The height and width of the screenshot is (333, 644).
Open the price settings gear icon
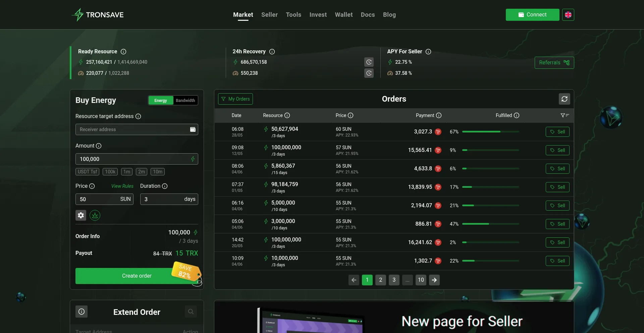tap(80, 215)
